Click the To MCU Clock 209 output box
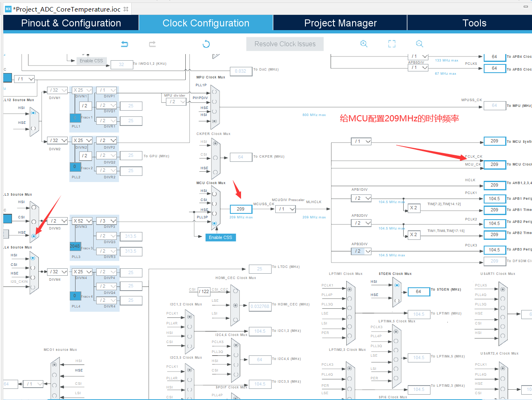The height and width of the screenshot is (400, 532). [494, 164]
